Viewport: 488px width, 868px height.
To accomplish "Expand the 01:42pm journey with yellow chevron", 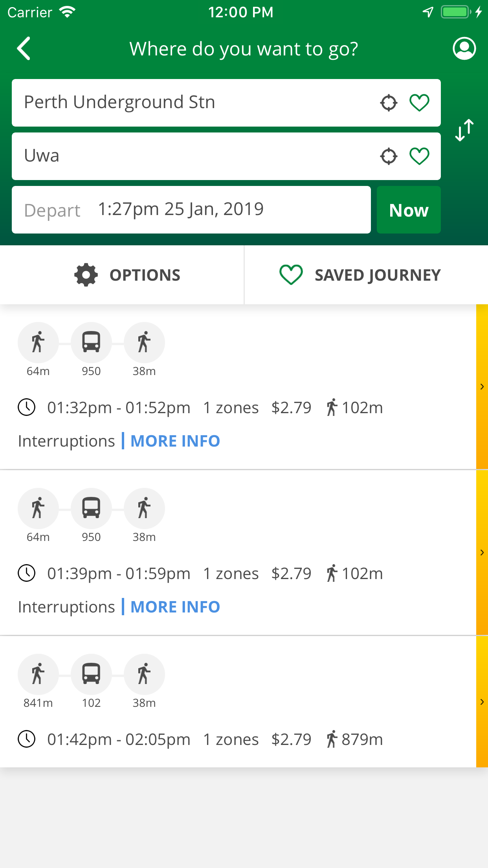I will 482,702.
